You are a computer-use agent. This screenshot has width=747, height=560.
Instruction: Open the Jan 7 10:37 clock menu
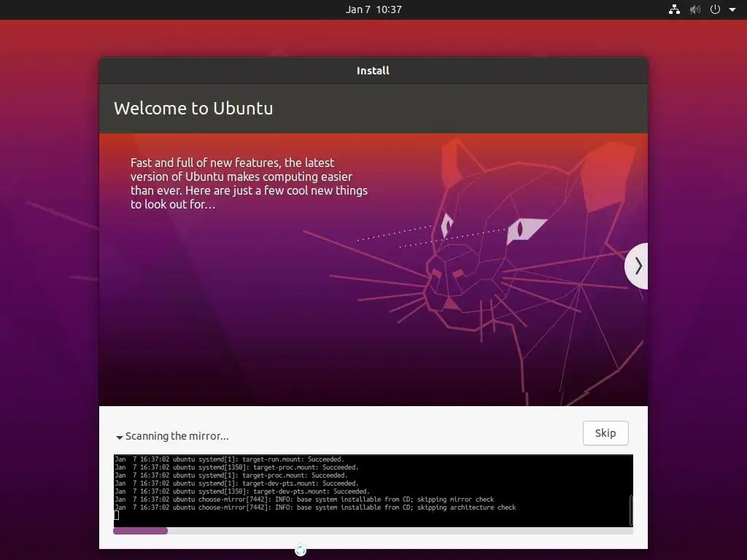pyautogui.click(x=373, y=9)
